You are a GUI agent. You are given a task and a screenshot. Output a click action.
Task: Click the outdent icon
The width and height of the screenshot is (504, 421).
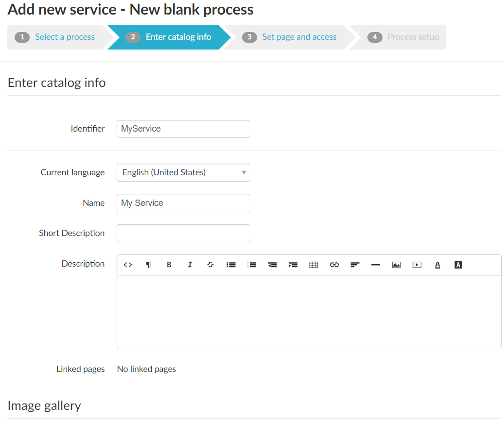click(273, 265)
